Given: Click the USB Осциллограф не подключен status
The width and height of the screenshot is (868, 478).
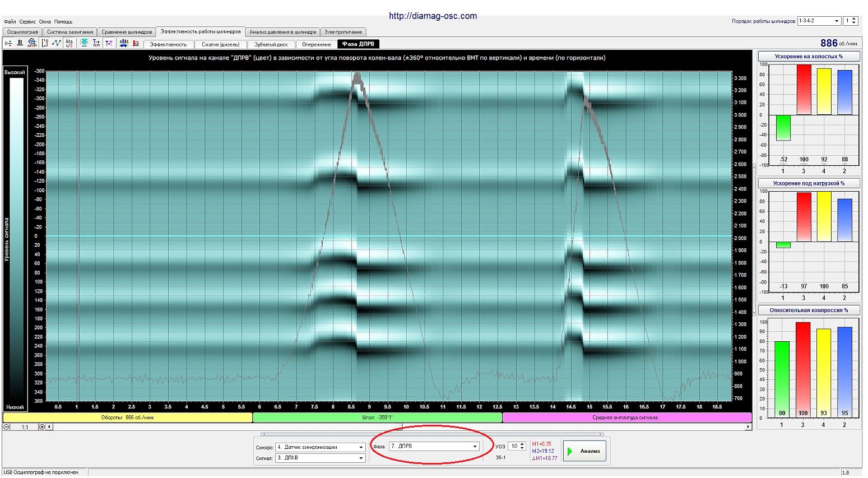Looking at the screenshot, I should (x=41, y=472).
